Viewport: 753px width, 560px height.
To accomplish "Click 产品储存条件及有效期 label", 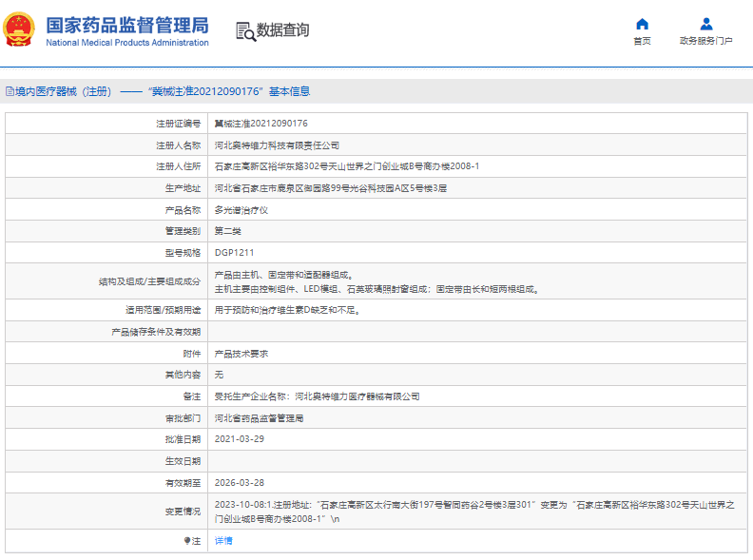I will point(156,332).
